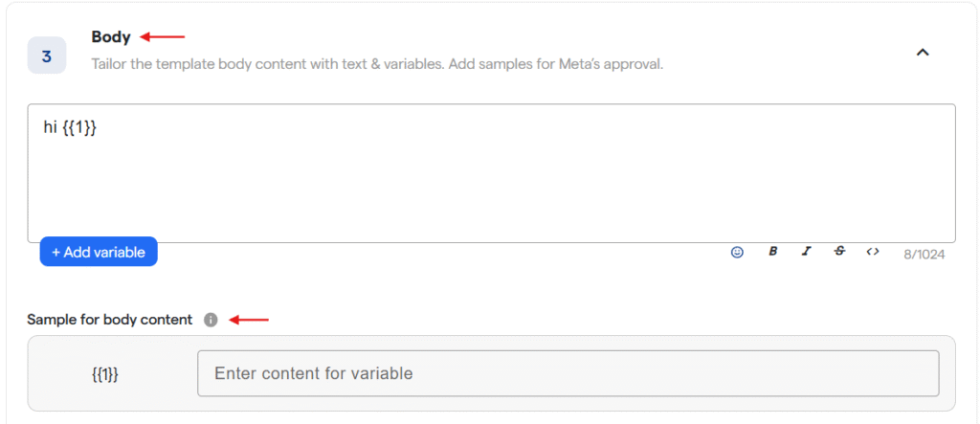Click the red arrow next to Body

[x=163, y=37]
